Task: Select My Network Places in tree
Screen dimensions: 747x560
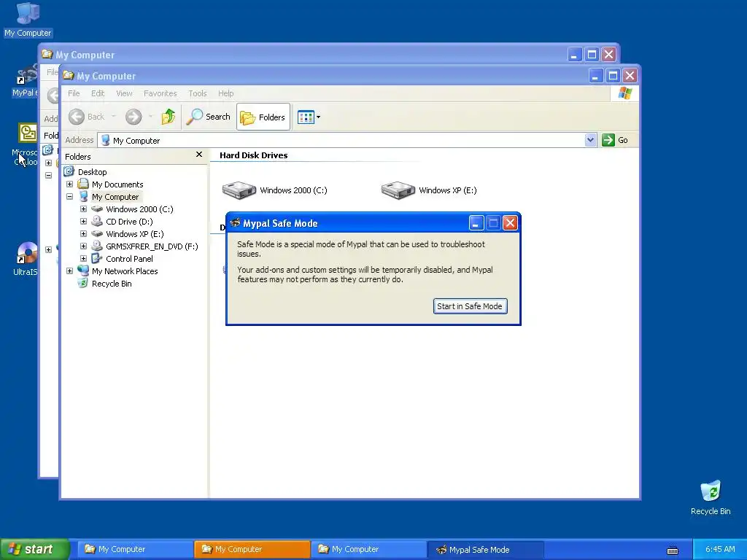Action: (125, 271)
